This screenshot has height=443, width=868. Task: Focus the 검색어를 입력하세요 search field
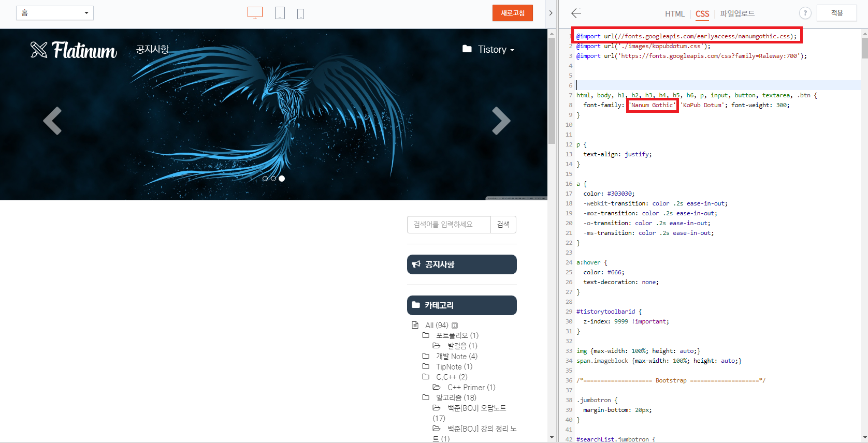(x=449, y=225)
